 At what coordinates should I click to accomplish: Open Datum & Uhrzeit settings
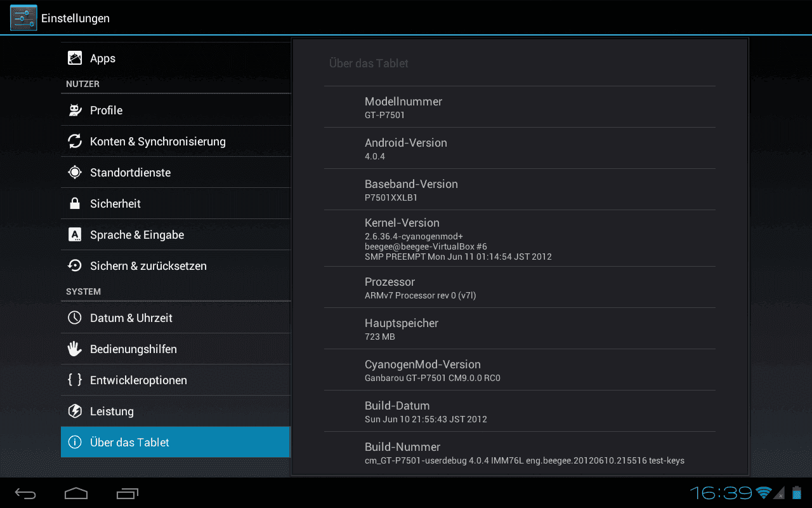[x=176, y=318]
